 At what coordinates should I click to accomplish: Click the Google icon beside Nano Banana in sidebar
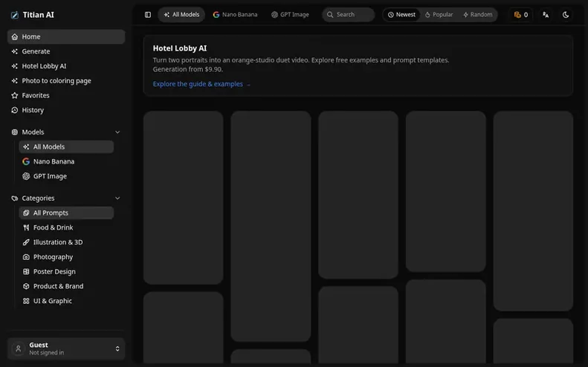tap(26, 161)
